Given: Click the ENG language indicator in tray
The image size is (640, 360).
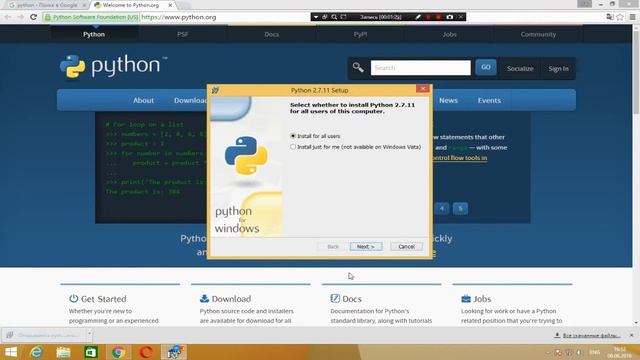Looking at the screenshot, I should click(595, 352).
